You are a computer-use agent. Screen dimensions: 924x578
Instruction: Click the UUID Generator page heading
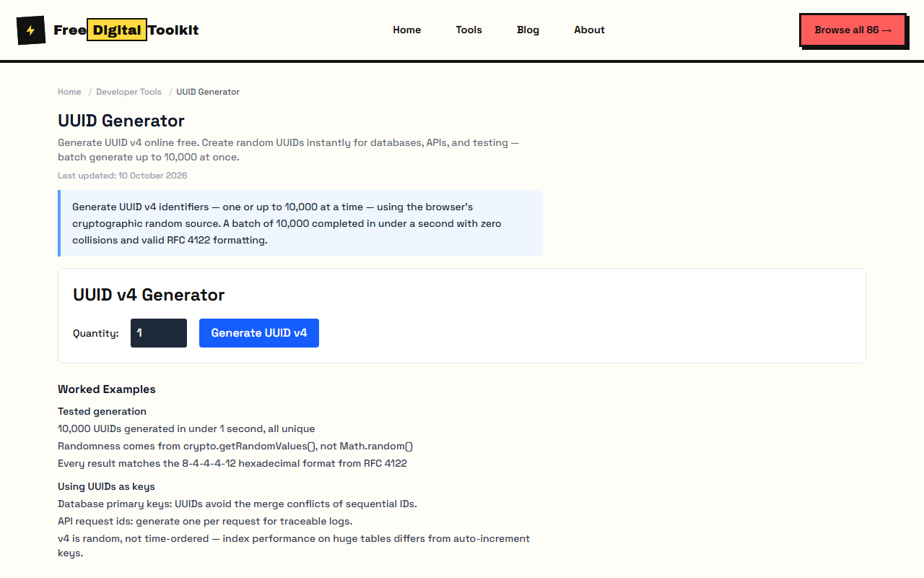121,121
